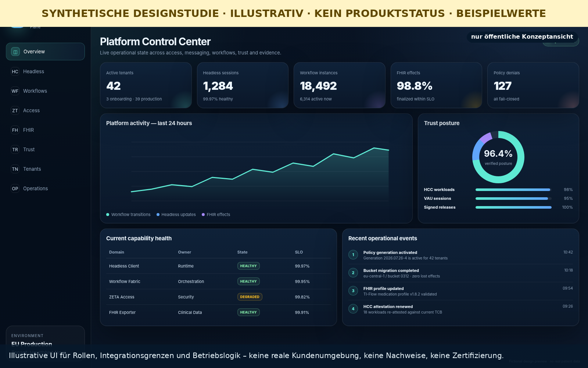The height and width of the screenshot is (368, 588).
Task: Click the DEGRADED badge for ZETA Access
Action: click(250, 297)
